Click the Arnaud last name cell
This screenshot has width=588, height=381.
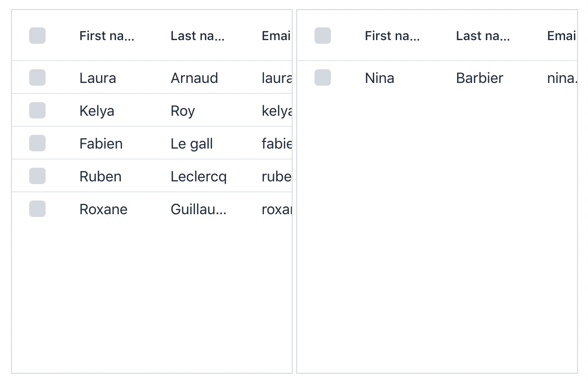(194, 78)
